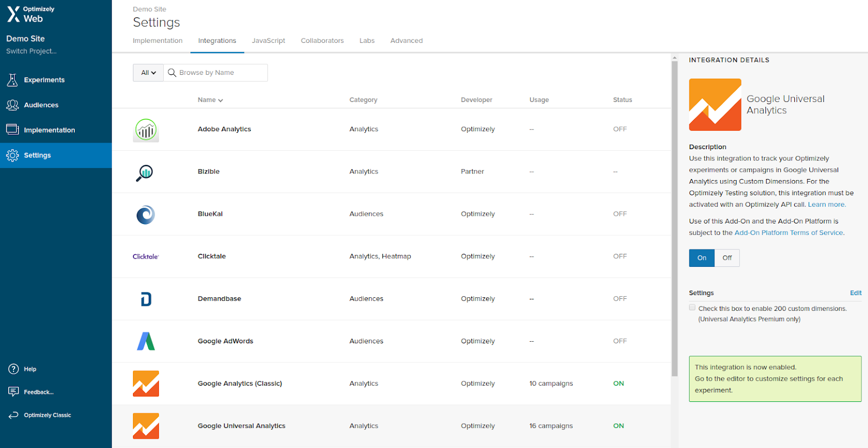868x448 pixels.
Task: Select Adobe Analytics name text
Action: pos(225,129)
